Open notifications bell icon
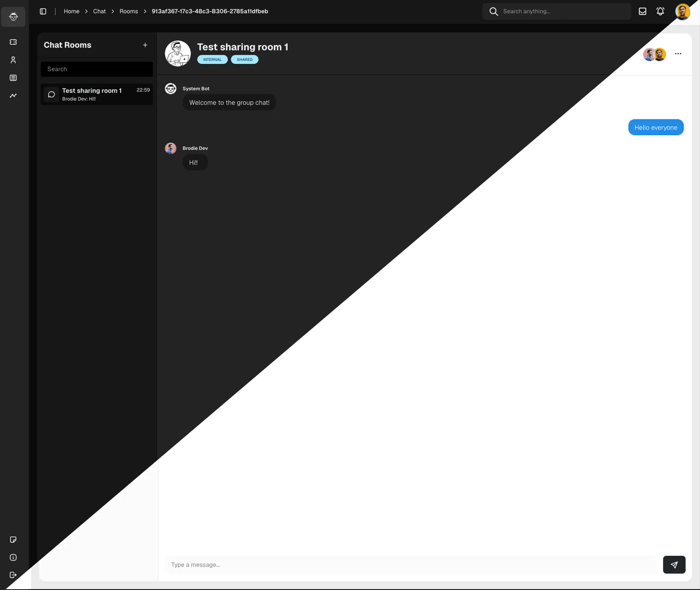Screen dimensions: 700x590 (660, 11)
